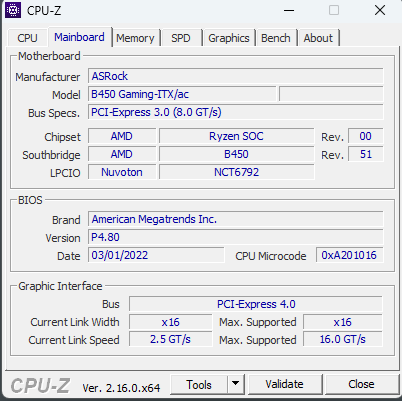Screen dimensions: 402x401
Task: Click the BIOS version P4.80 field
Action: click(236, 237)
